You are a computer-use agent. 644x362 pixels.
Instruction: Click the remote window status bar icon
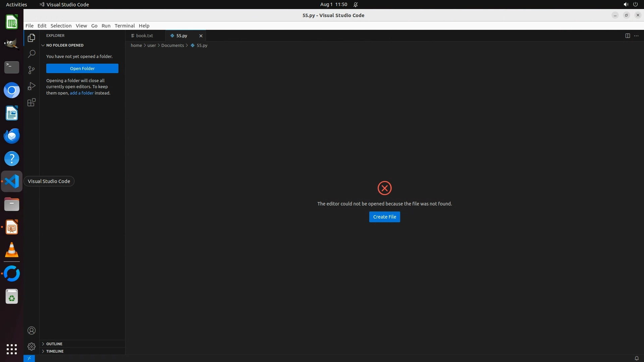[x=29, y=358]
